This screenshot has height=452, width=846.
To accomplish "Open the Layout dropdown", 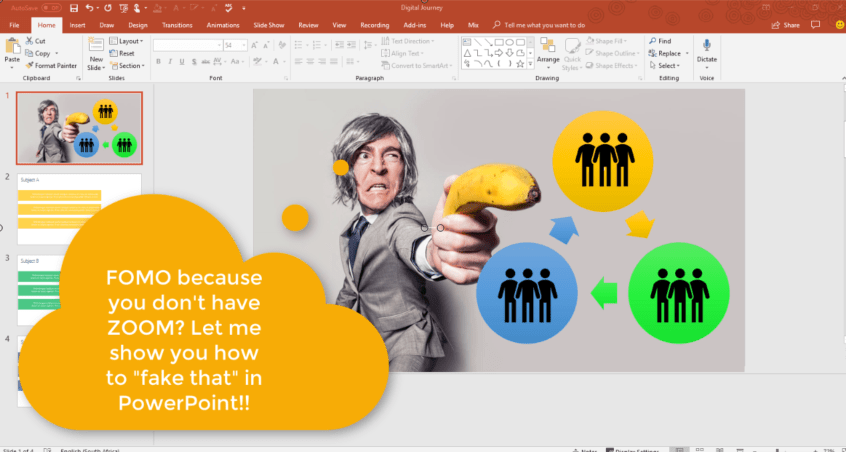I will coord(128,41).
